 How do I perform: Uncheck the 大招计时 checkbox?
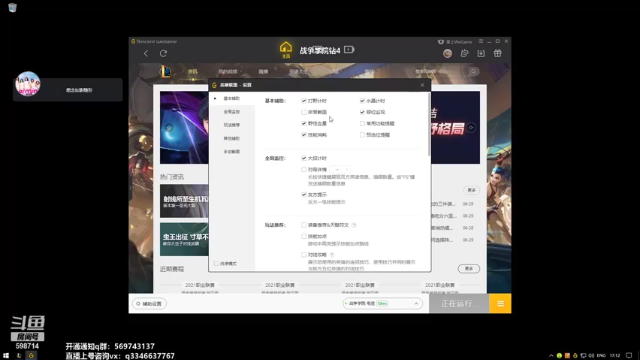(304, 158)
